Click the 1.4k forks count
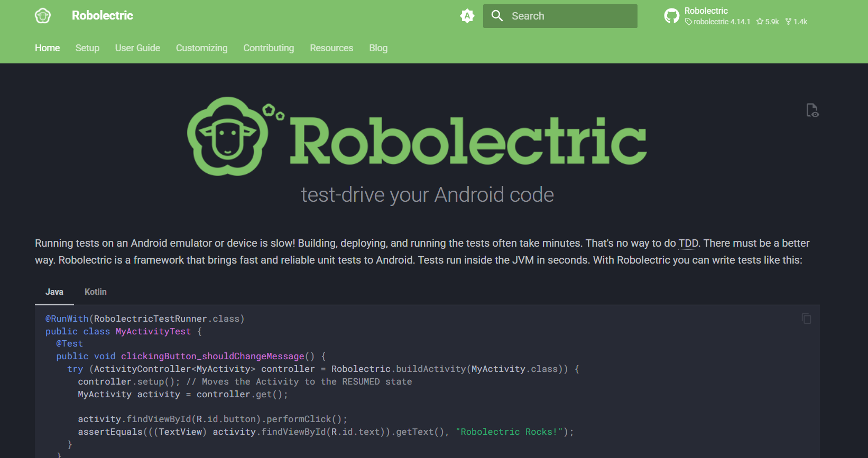868x458 pixels. [796, 22]
